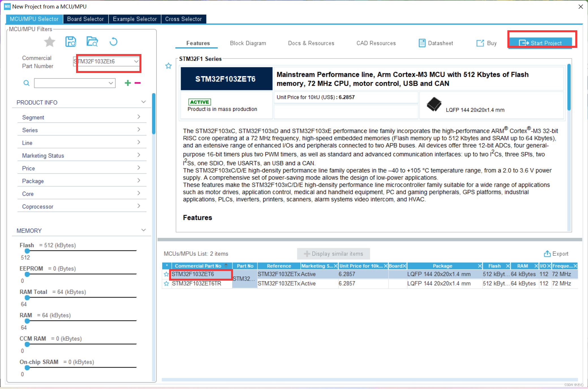Open the Commercial Part Number dropdown

click(x=136, y=61)
